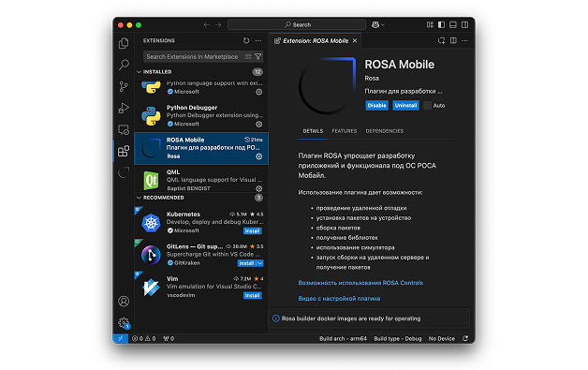Change Build arch - arm64 setting
Image resolution: width=588 pixels, height=370 pixels.
coord(343,338)
